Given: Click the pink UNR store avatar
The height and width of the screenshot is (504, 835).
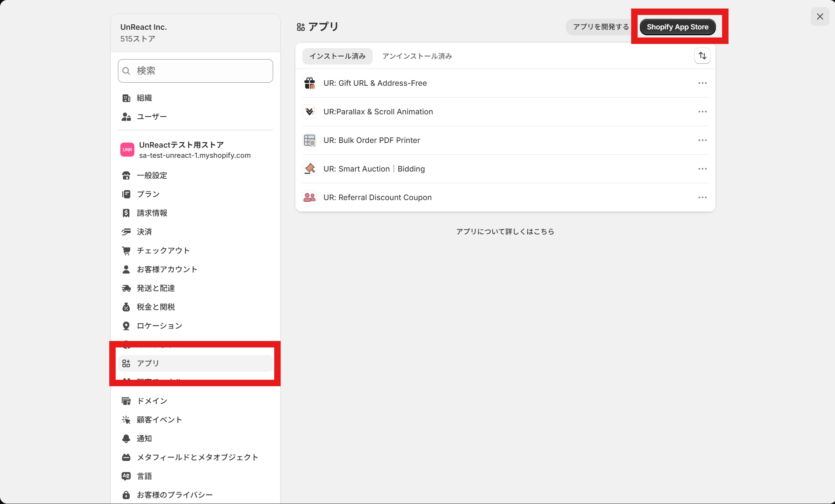Looking at the screenshot, I should click(127, 150).
